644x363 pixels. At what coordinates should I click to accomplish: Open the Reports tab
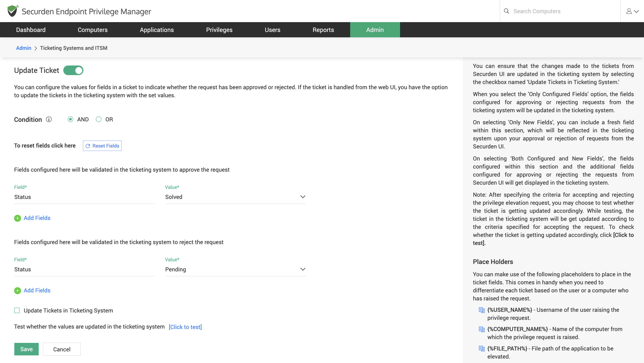(x=323, y=30)
